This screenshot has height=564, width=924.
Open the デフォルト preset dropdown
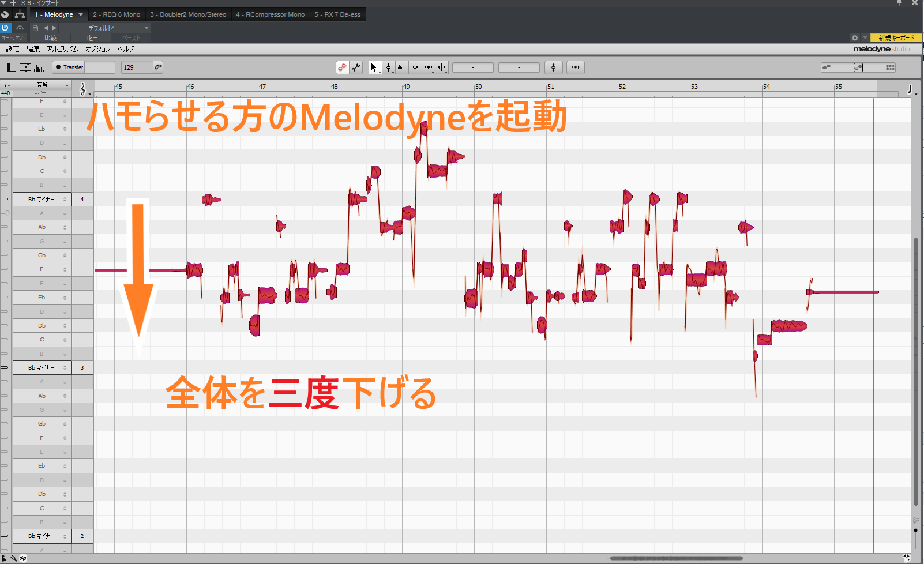105,28
